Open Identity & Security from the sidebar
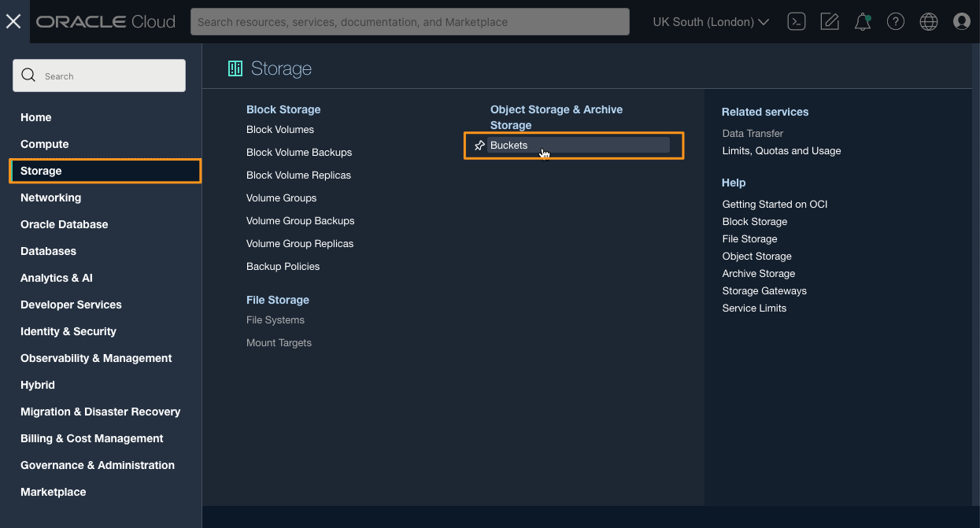The width and height of the screenshot is (980, 528). (x=66, y=331)
